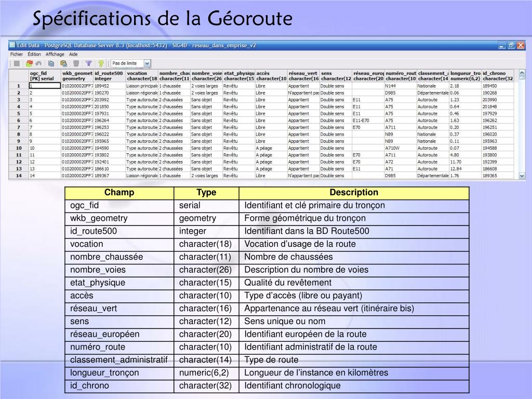Click 'Identifiant chronologique' description

point(292,386)
